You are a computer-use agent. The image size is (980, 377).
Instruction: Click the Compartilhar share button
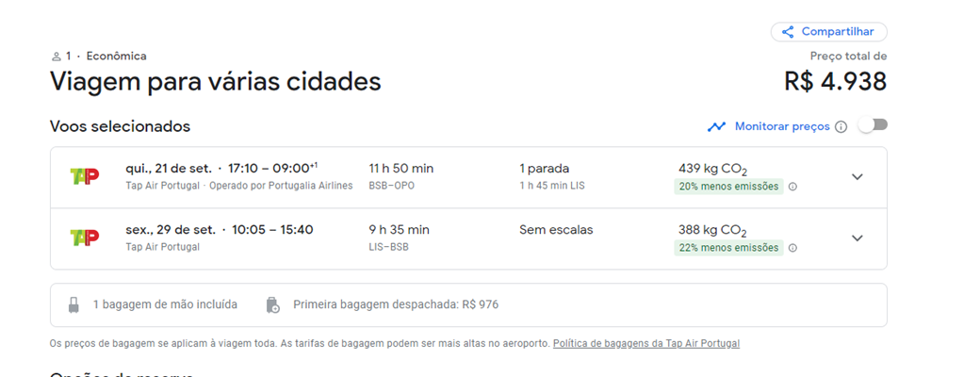pyautogui.click(x=828, y=32)
